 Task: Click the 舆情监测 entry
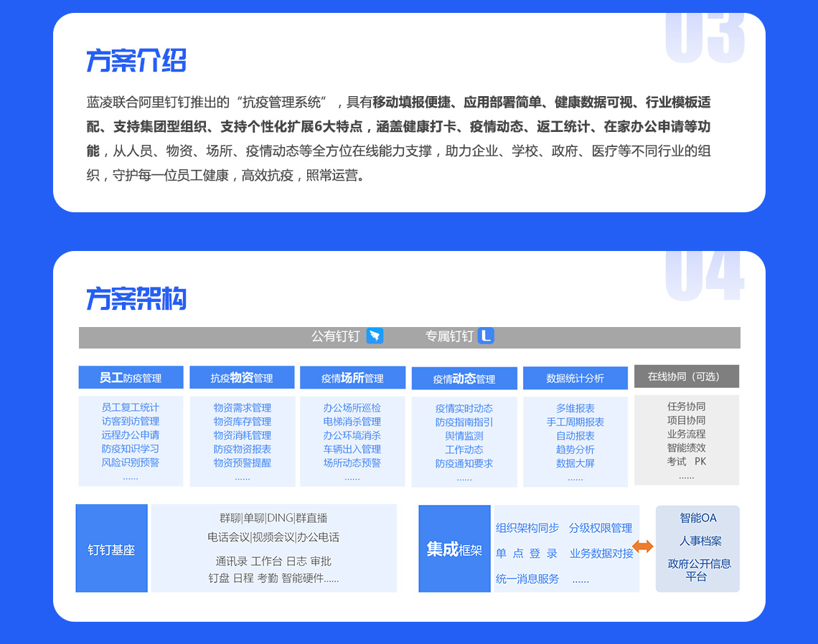click(464, 436)
